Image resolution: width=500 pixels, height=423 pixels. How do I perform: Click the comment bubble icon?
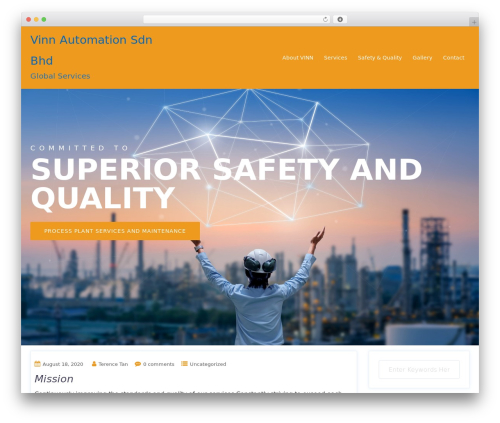tap(138, 364)
